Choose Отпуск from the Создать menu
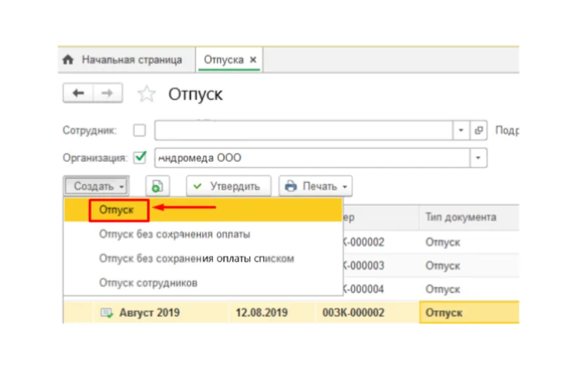The height and width of the screenshot is (384, 588). (x=203, y=210)
